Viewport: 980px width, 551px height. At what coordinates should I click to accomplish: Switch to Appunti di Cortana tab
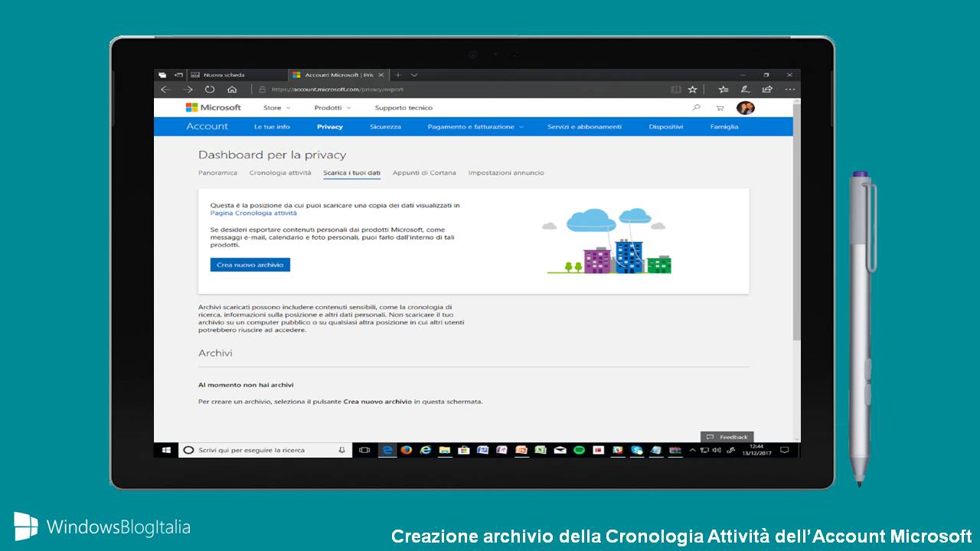(x=424, y=173)
